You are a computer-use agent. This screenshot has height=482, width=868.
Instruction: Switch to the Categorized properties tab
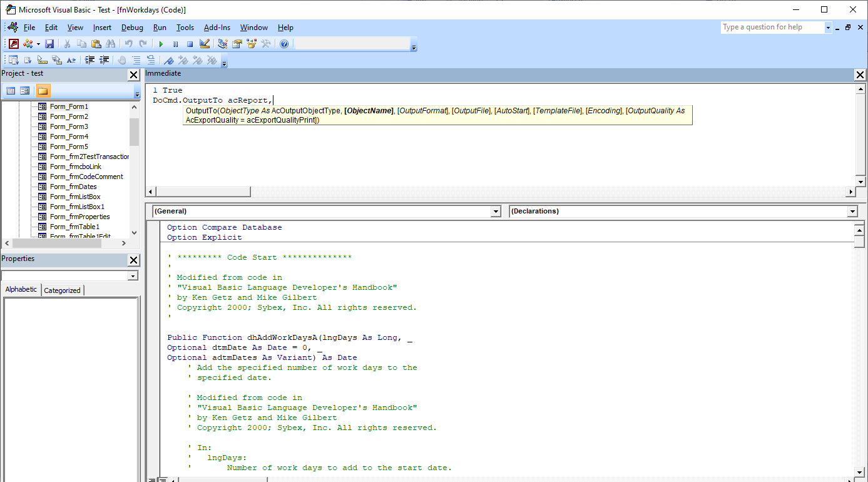(62, 290)
